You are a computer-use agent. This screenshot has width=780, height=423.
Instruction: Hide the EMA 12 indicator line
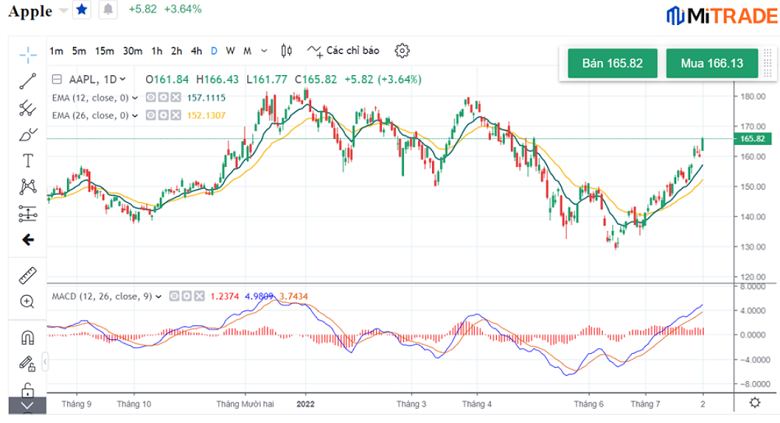pos(151,98)
